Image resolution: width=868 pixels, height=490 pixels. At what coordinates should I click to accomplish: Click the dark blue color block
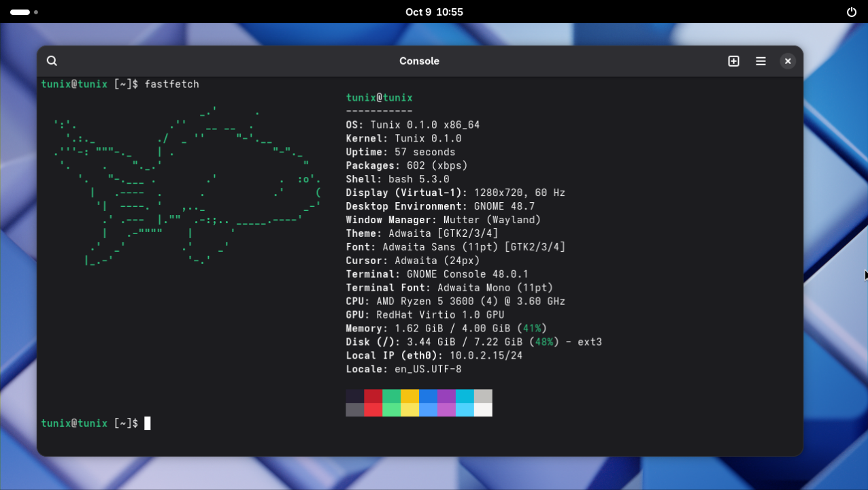(429, 396)
